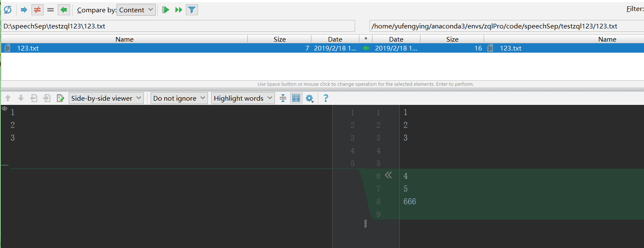
Task: Click the left file icon beside 123.txt
Action: (7, 48)
